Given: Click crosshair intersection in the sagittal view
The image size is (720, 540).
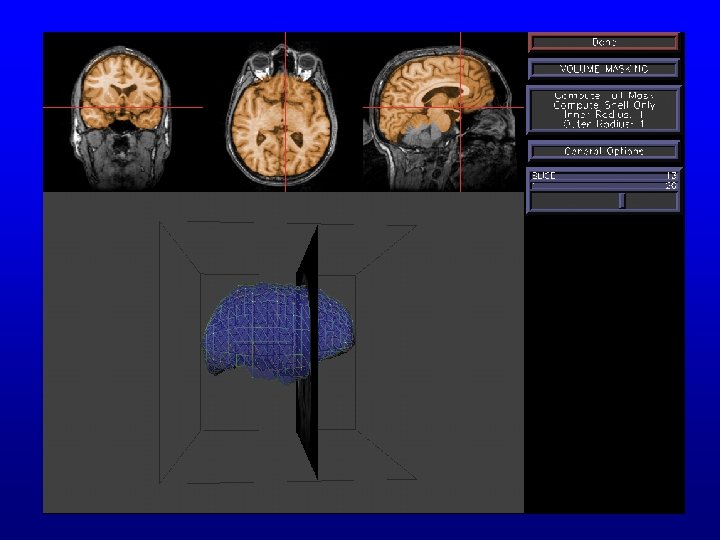Looking at the screenshot, I should point(460,106).
